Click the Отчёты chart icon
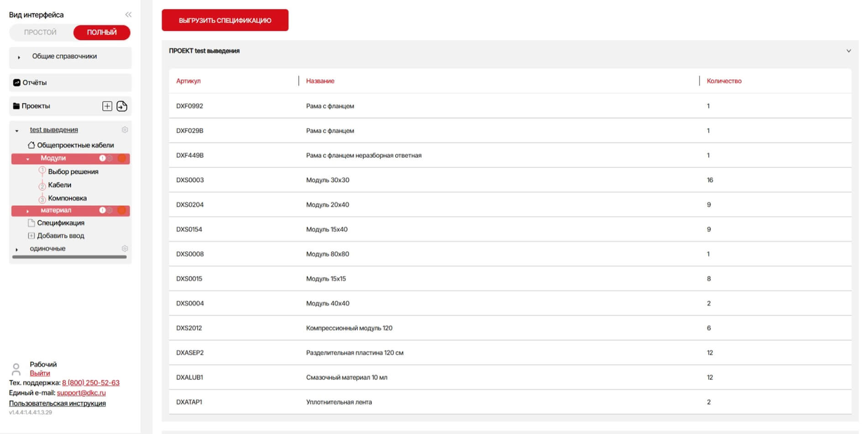 pyautogui.click(x=17, y=83)
